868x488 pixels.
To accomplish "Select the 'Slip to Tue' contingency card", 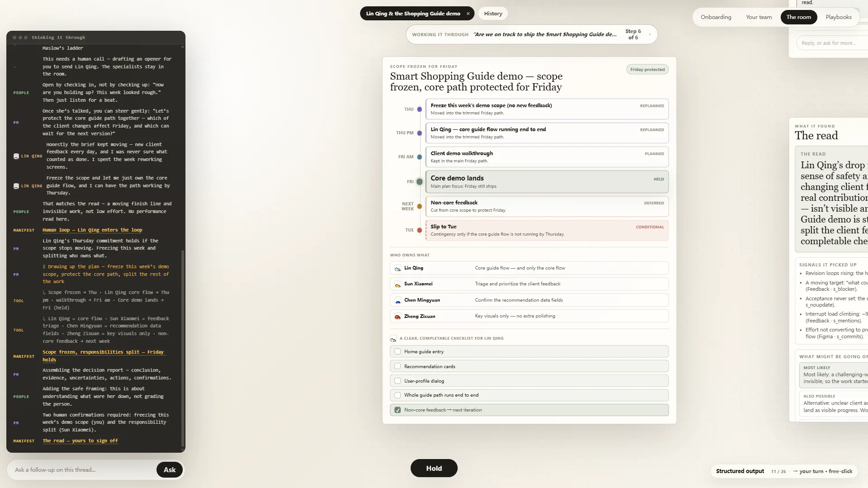I will point(547,230).
